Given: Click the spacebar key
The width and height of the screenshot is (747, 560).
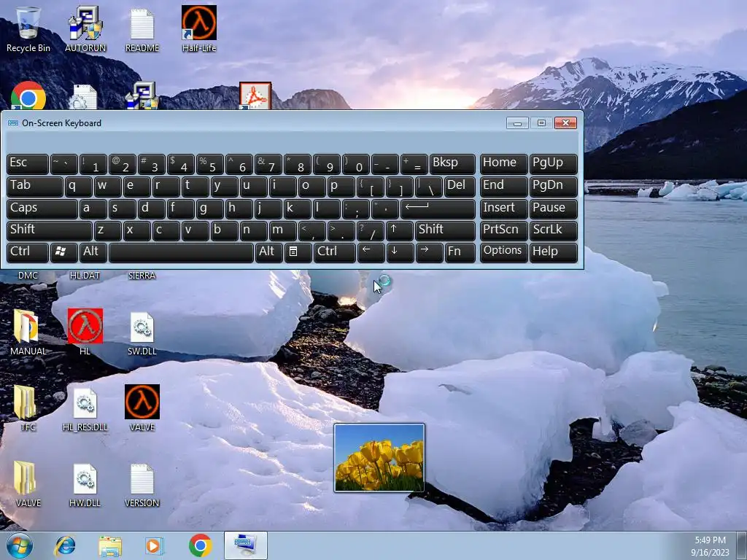Looking at the screenshot, I should point(181,252).
